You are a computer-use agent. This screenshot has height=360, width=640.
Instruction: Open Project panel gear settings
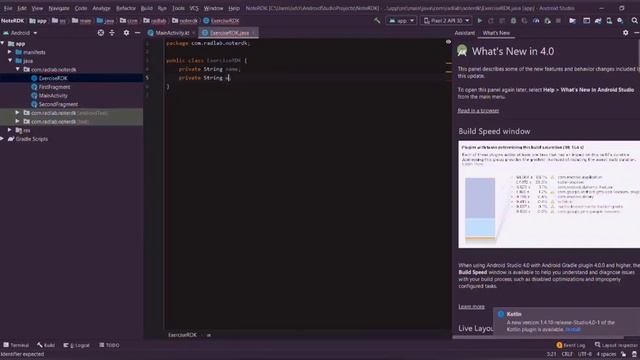(126, 33)
